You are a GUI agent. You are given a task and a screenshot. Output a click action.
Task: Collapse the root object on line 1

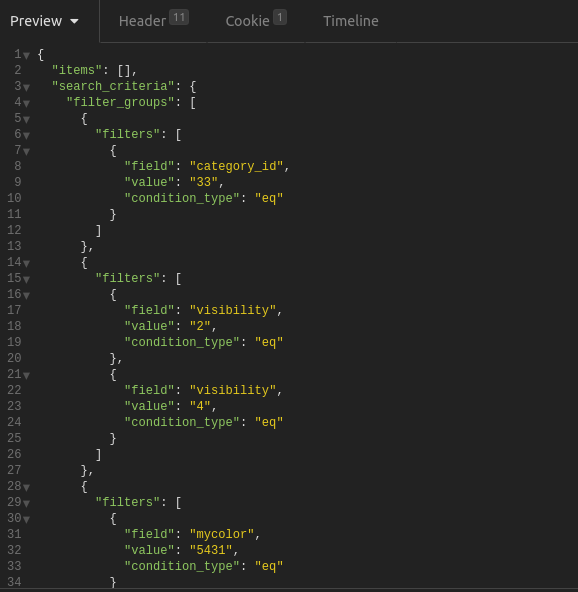pyautogui.click(x=26, y=56)
